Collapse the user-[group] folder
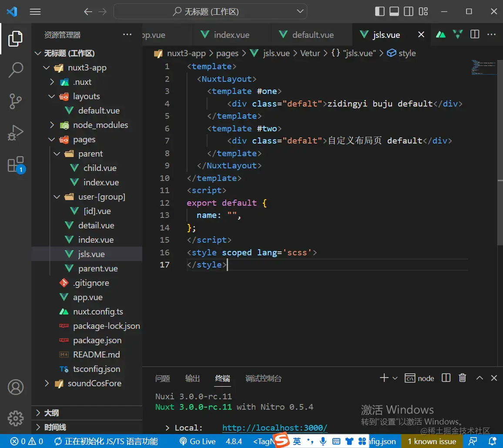Image resolution: width=503 pixels, height=448 pixels. point(57,197)
